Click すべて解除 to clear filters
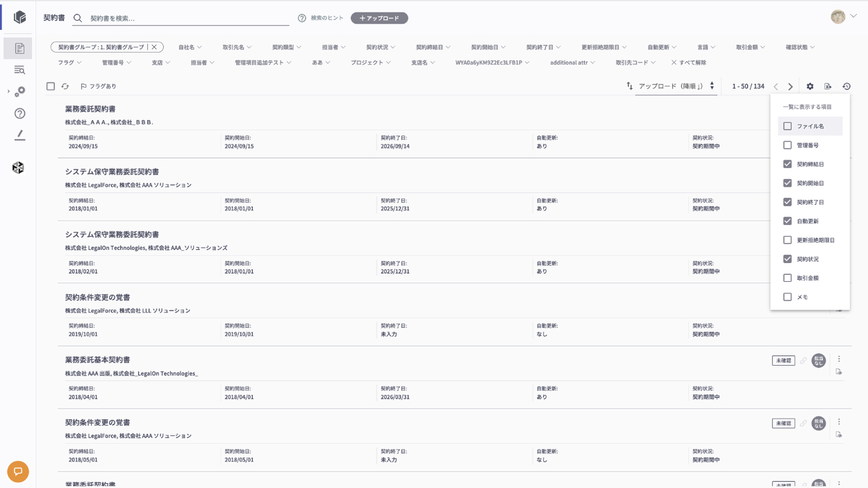868x488 pixels. [x=688, y=62]
